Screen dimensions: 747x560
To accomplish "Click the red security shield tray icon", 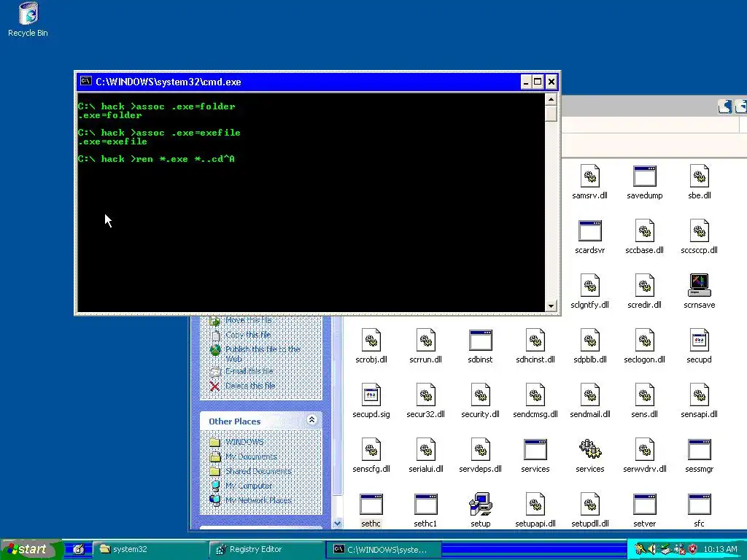I will [693, 549].
